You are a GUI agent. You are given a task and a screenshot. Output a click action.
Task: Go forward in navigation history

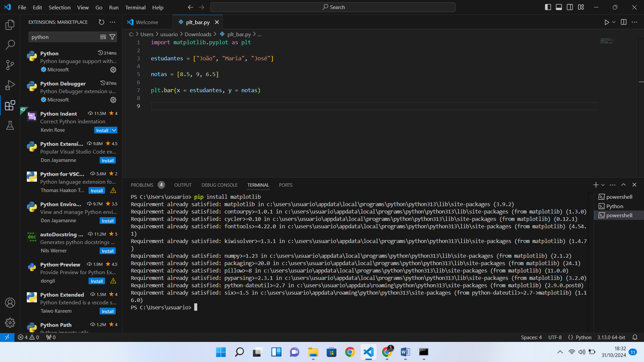(x=201, y=7)
